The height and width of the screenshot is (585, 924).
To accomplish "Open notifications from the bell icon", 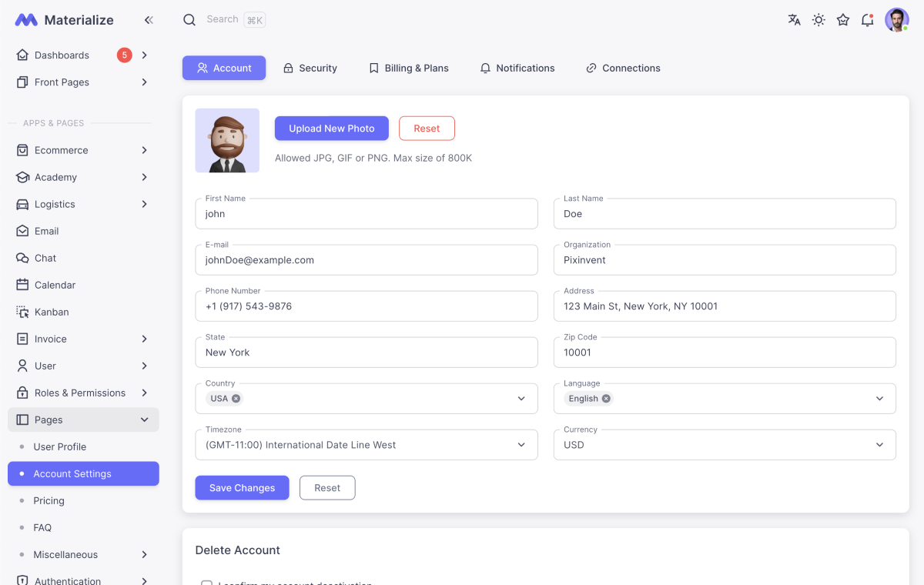I will coord(867,20).
